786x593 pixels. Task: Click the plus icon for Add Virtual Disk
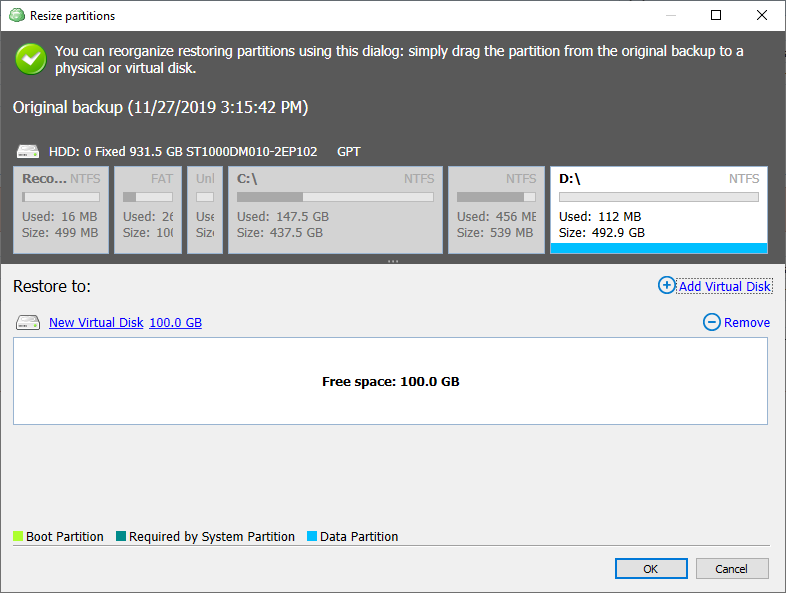pyautogui.click(x=667, y=286)
